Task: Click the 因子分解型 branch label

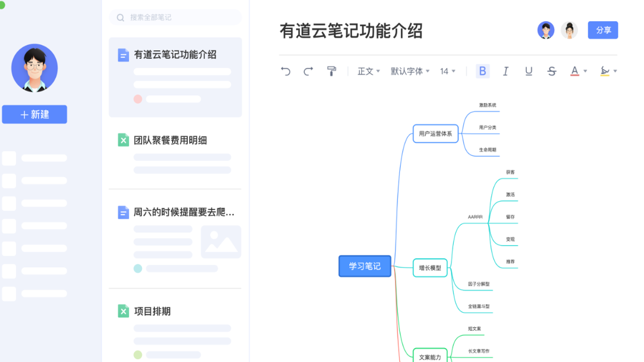Action: pos(478,284)
